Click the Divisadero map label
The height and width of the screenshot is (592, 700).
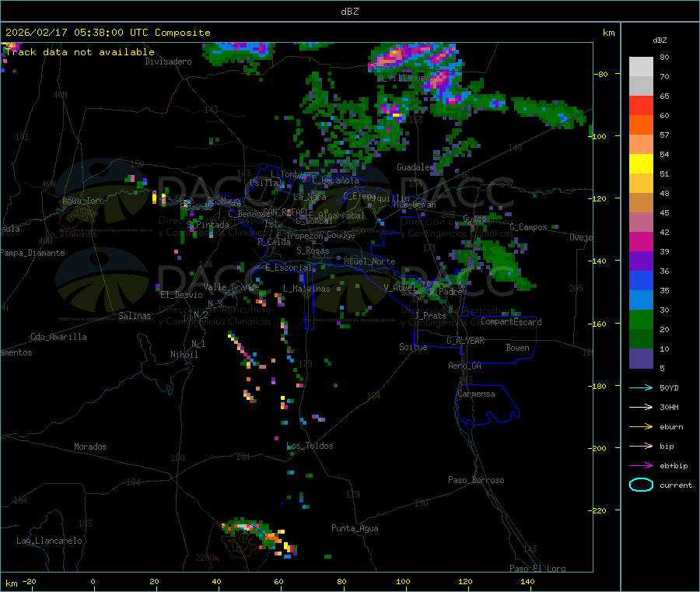(168, 61)
